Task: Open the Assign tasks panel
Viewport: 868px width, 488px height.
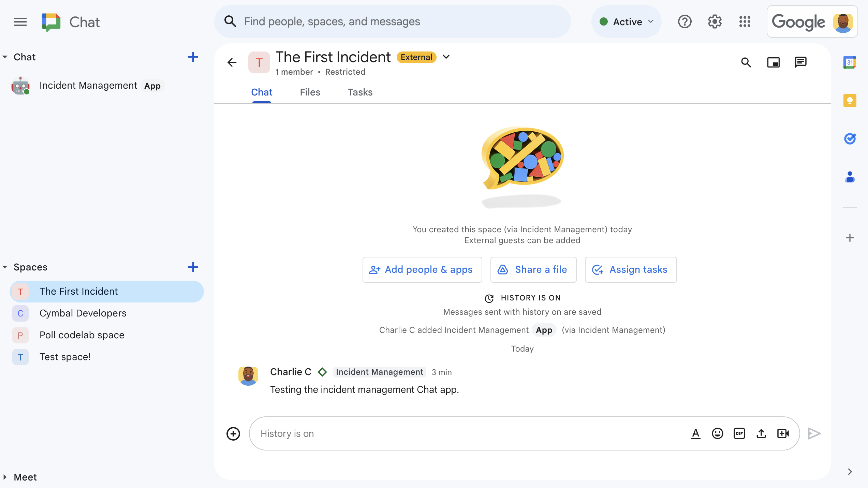Action: pos(630,269)
